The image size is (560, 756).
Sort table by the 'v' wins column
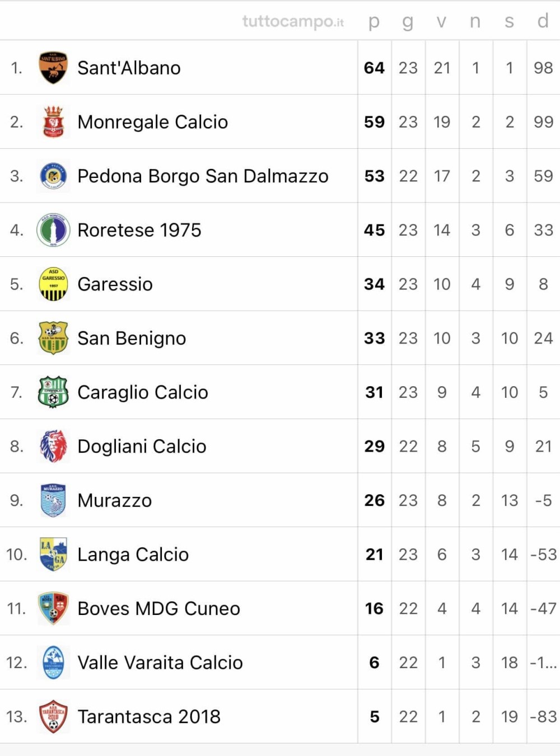tap(441, 21)
